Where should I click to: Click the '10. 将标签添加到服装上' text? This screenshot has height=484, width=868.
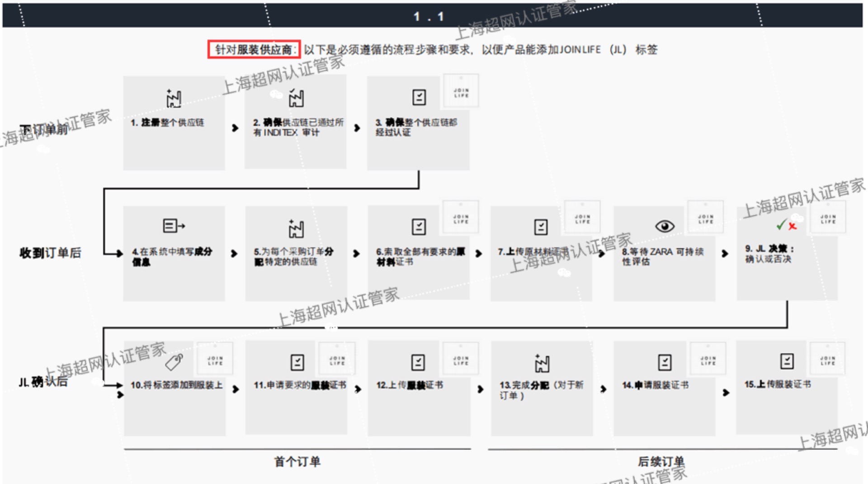click(177, 385)
